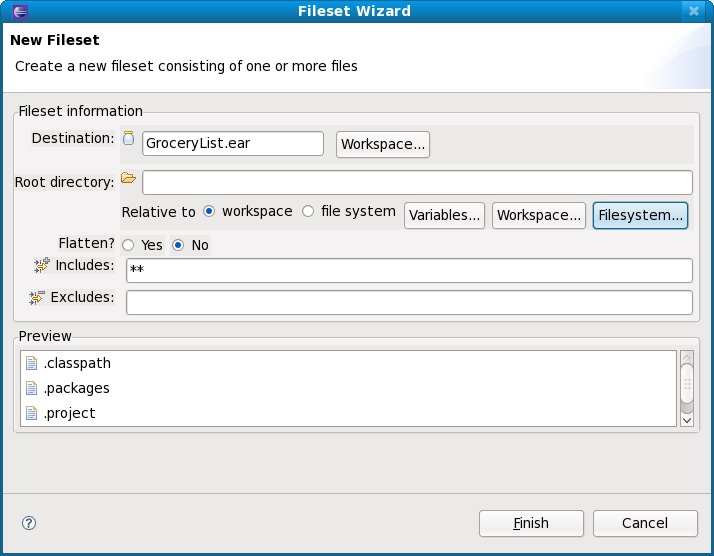This screenshot has height=556, width=714.
Task: Browse with the Filesystem... button
Action: pyautogui.click(x=640, y=215)
